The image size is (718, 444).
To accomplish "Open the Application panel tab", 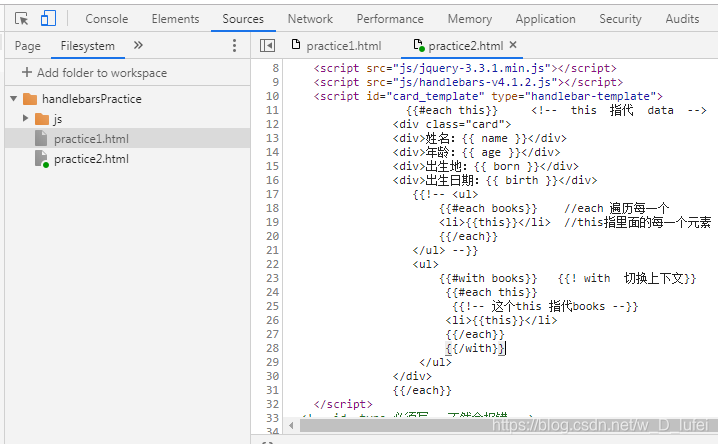I will (x=545, y=19).
